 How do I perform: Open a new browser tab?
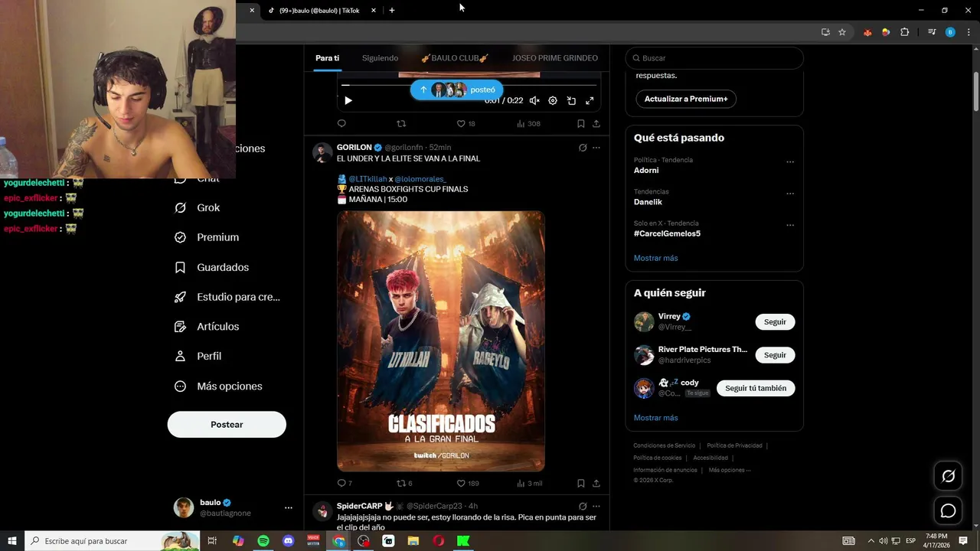[x=392, y=11]
